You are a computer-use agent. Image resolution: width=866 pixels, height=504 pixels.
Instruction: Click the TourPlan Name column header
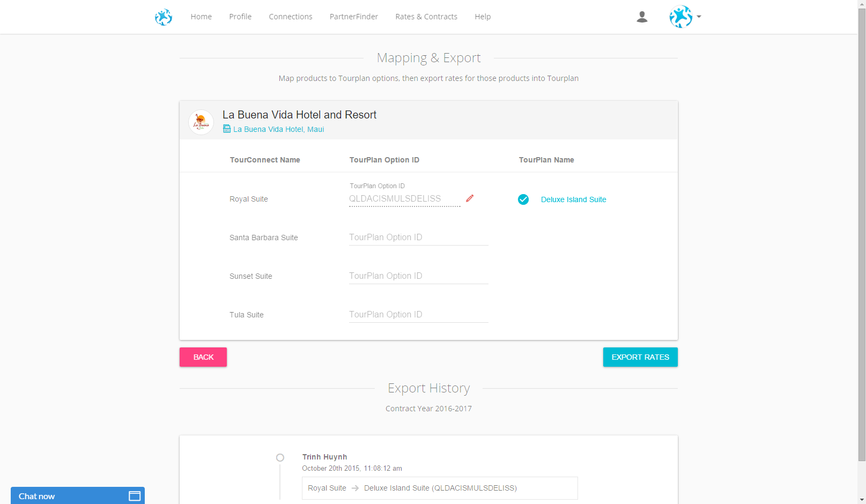coord(546,160)
